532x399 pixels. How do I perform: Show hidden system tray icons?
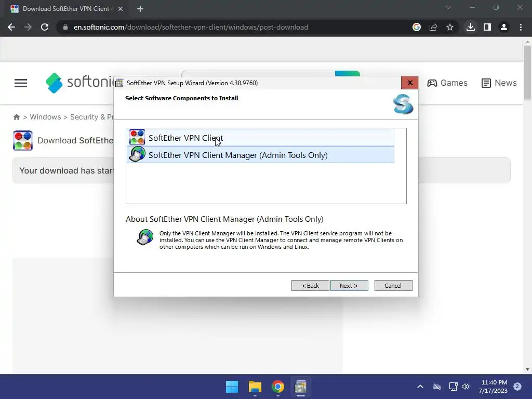point(420,387)
